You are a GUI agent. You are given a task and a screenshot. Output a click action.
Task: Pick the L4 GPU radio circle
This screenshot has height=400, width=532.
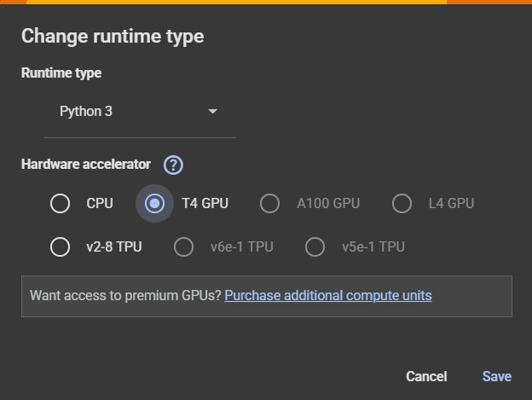click(x=402, y=204)
